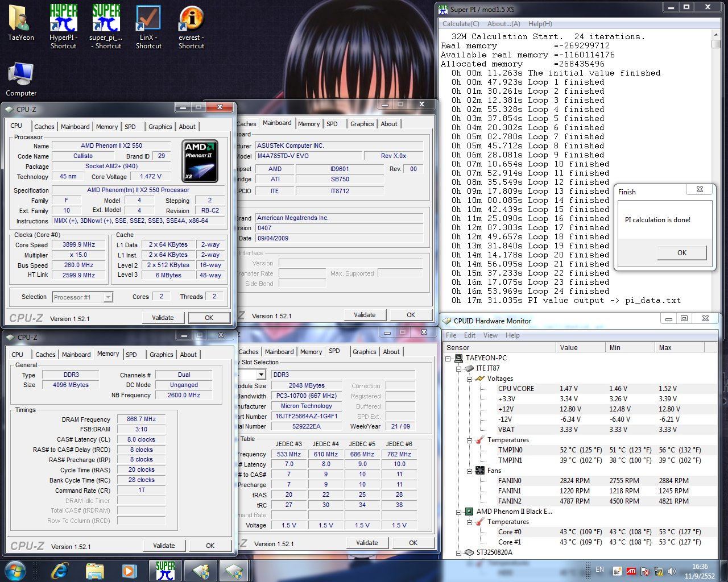
Task: Open the volume control in the system tray
Action: click(x=672, y=571)
